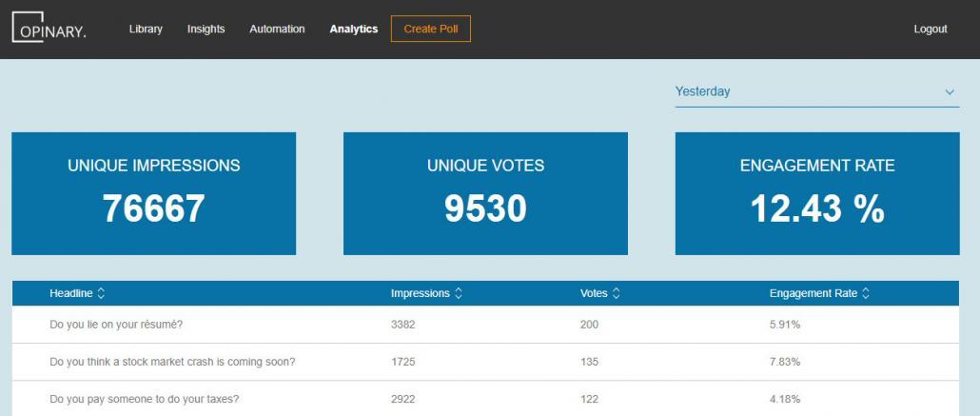
Task: Go to the Insights section
Action: [206, 29]
